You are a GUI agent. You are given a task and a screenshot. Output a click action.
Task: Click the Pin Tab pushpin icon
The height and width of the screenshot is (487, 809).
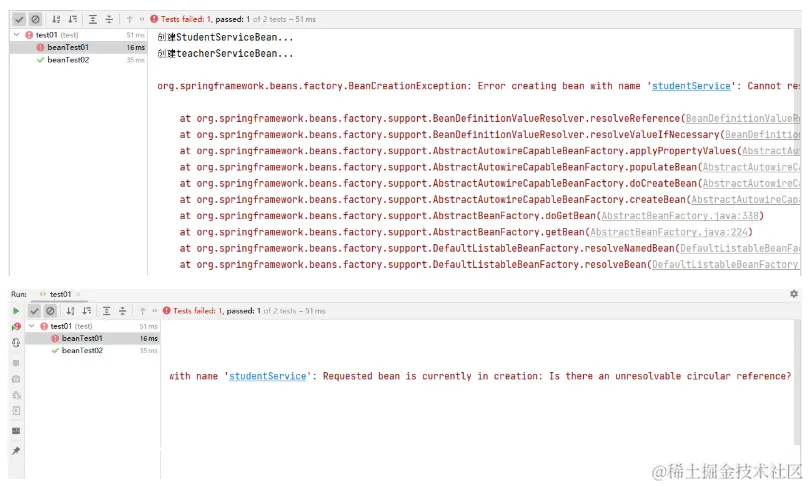[x=16, y=451]
